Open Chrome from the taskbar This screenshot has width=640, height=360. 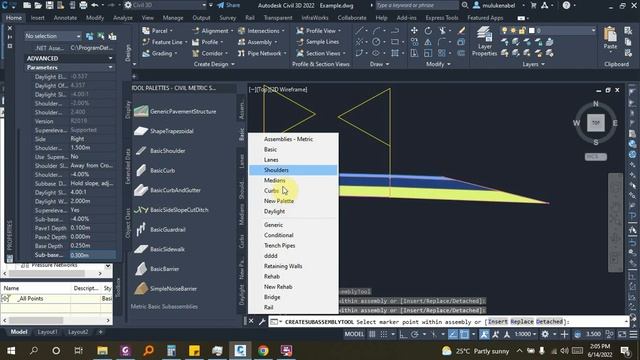(x=263, y=351)
